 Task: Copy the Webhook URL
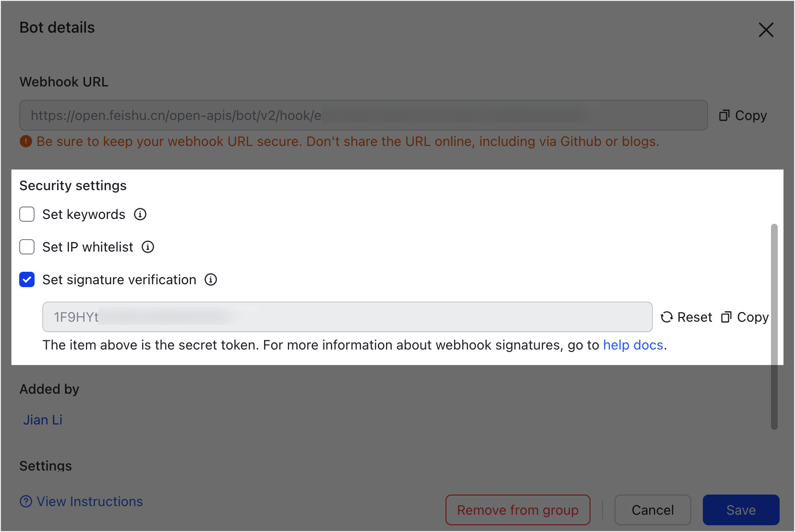coord(743,116)
